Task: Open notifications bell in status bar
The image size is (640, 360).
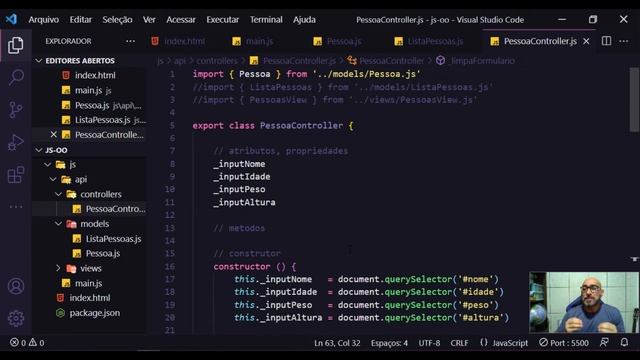Action: (x=624, y=342)
